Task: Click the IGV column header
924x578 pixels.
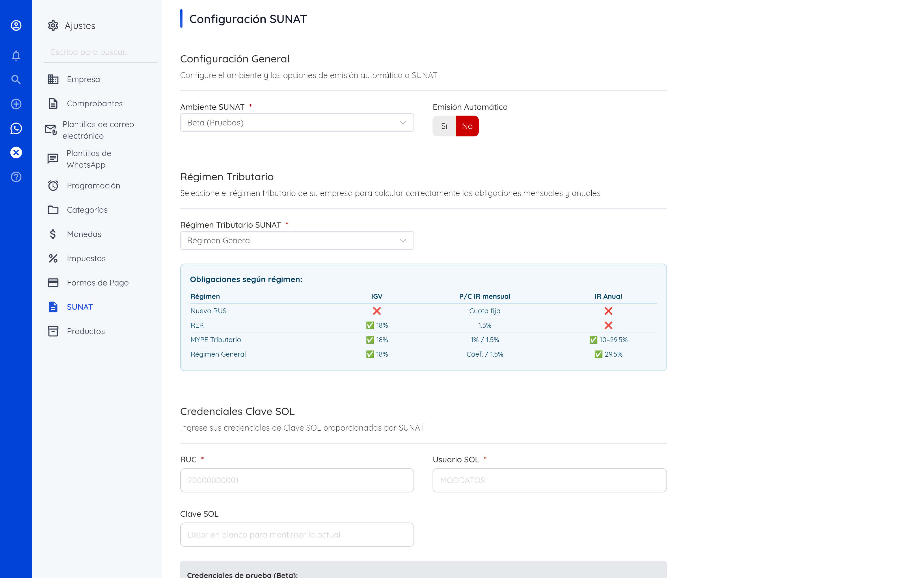Action: pyautogui.click(x=377, y=296)
